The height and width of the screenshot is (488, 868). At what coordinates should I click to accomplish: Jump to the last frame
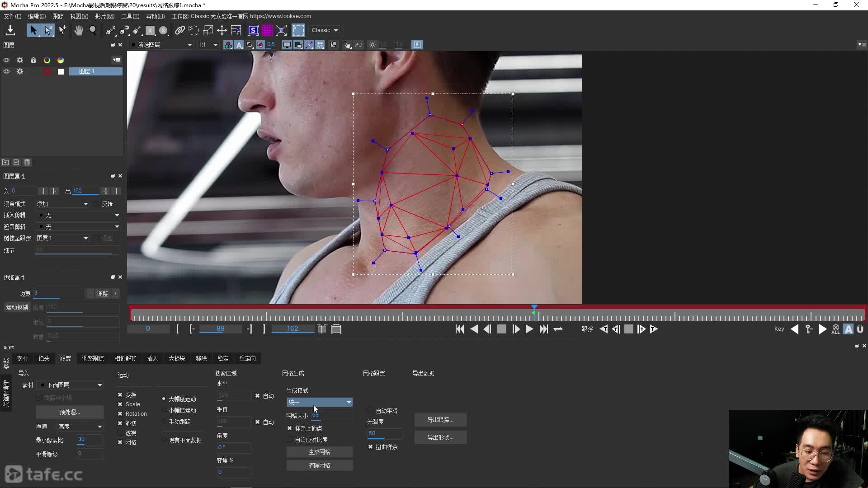(544, 329)
